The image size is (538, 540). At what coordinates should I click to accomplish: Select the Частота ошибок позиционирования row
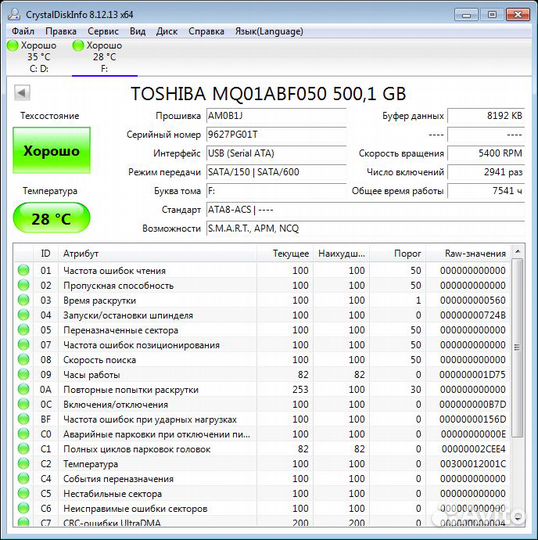[262, 345]
